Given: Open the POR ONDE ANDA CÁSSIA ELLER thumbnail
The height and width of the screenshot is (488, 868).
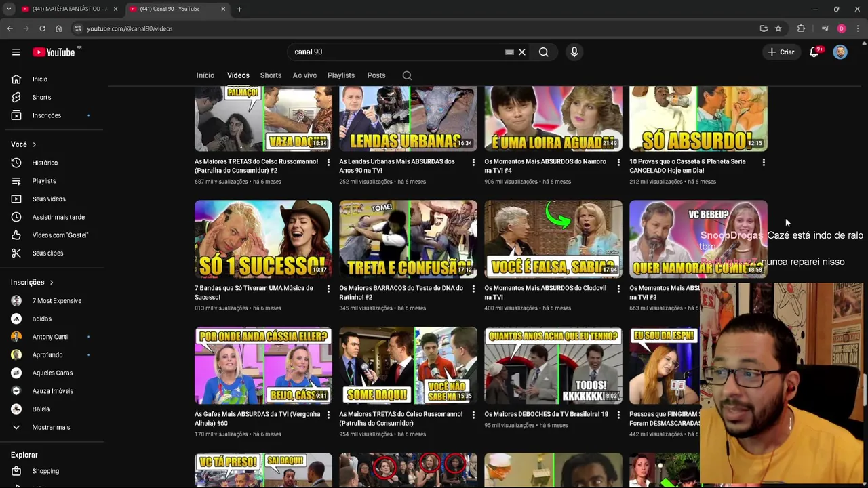Looking at the screenshot, I should [264, 365].
